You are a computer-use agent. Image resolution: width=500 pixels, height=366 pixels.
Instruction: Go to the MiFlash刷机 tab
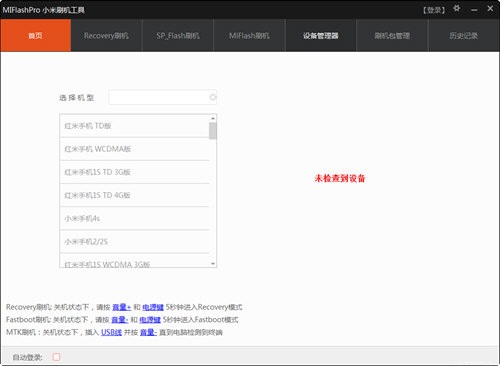(249, 35)
